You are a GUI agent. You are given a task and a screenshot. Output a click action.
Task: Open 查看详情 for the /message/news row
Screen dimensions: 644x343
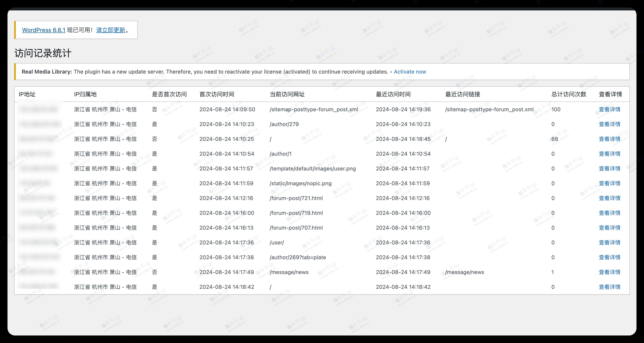pos(609,272)
